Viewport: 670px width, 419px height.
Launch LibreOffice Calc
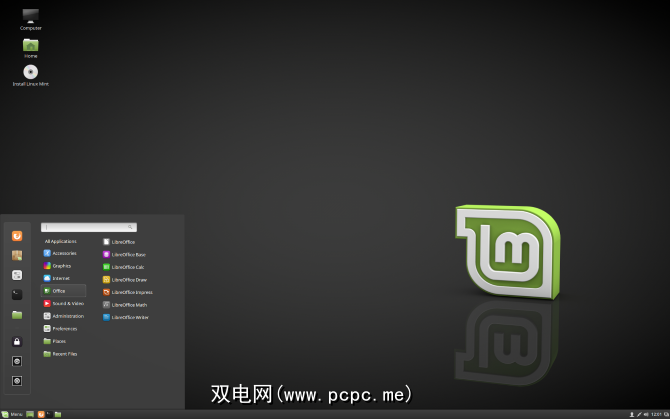tap(123, 267)
